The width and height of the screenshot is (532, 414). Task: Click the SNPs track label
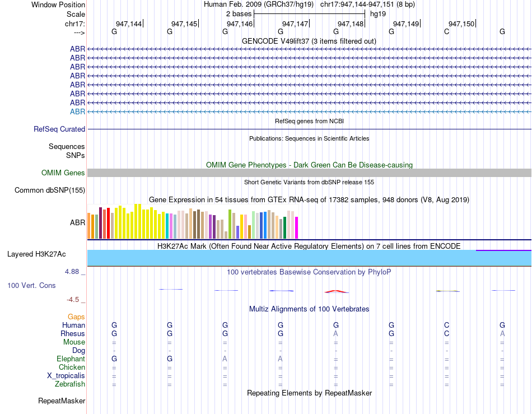(x=76, y=155)
